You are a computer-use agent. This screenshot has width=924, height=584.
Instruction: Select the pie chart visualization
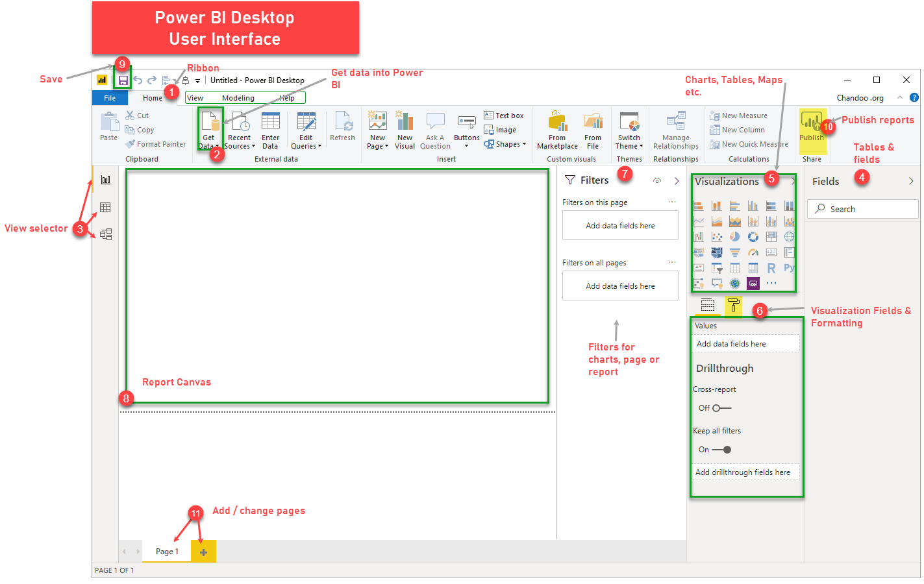click(x=734, y=237)
